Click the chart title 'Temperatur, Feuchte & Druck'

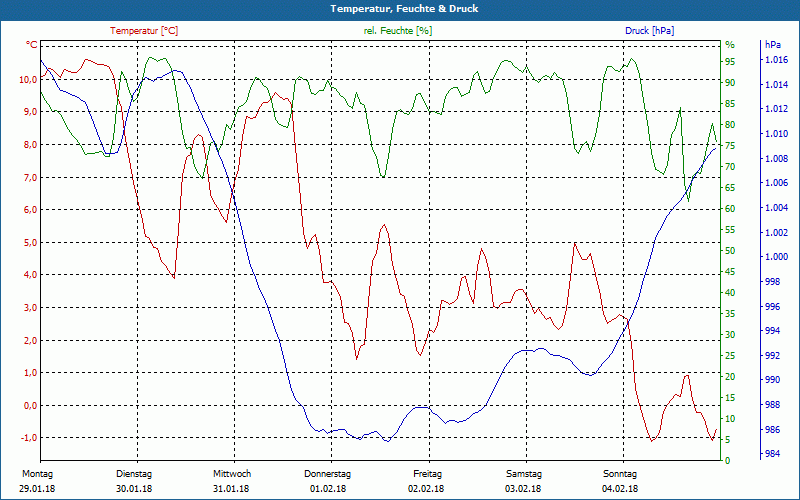[404, 9]
